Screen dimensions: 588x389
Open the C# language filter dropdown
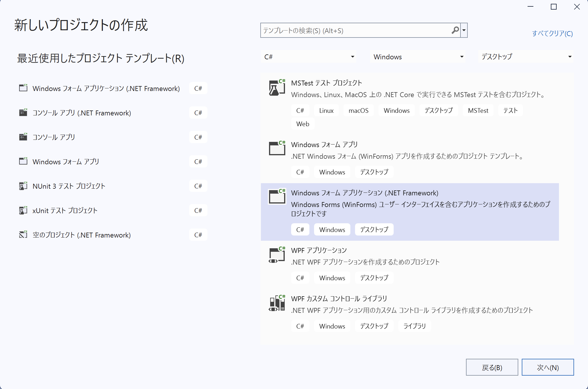(x=309, y=57)
